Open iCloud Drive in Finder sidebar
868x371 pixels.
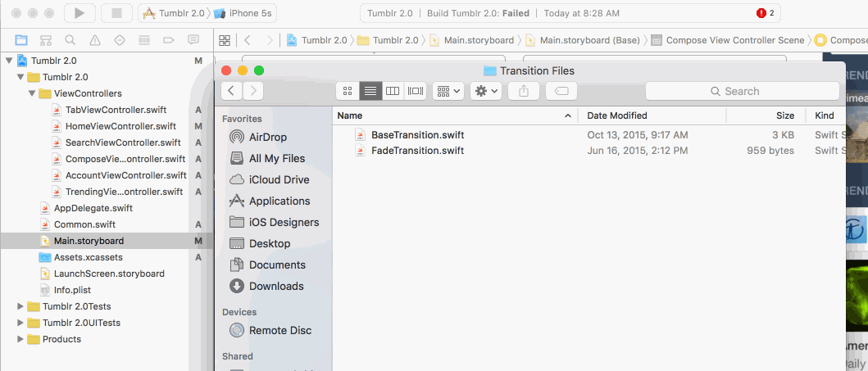[x=269, y=179]
